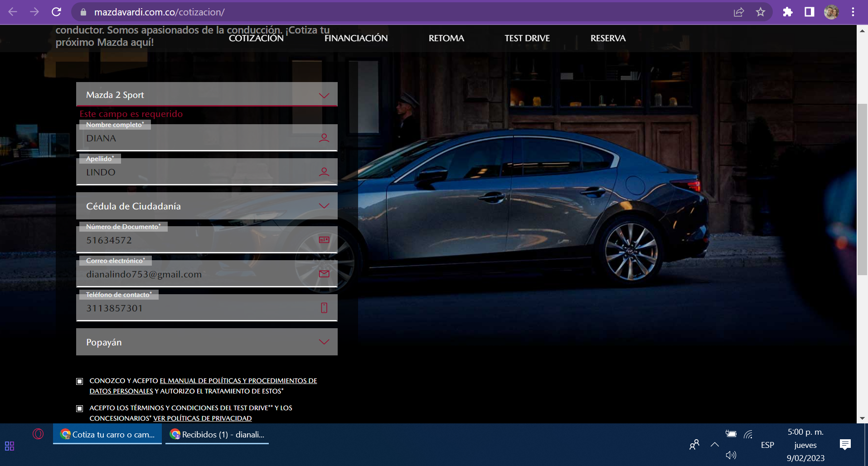This screenshot has height=466, width=868.
Task: Open the clock and date calendar
Action: tap(805, 445)
